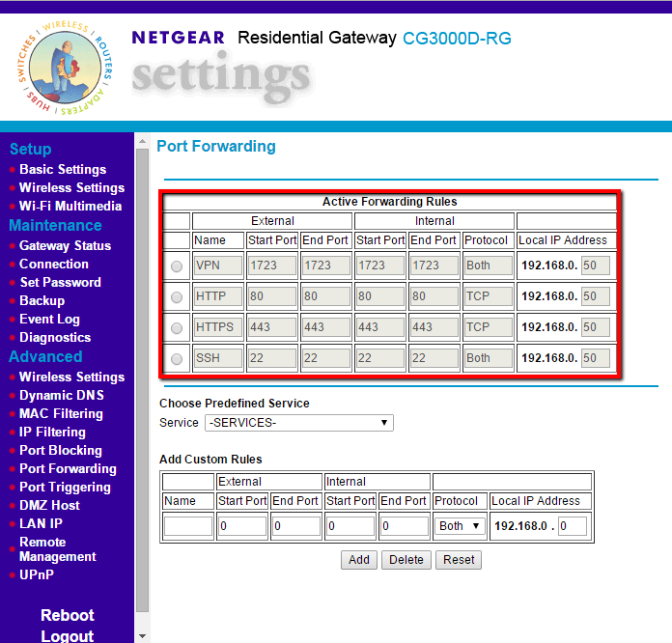
Task: Select the SSH rule radio button
Action: [177, 359]
